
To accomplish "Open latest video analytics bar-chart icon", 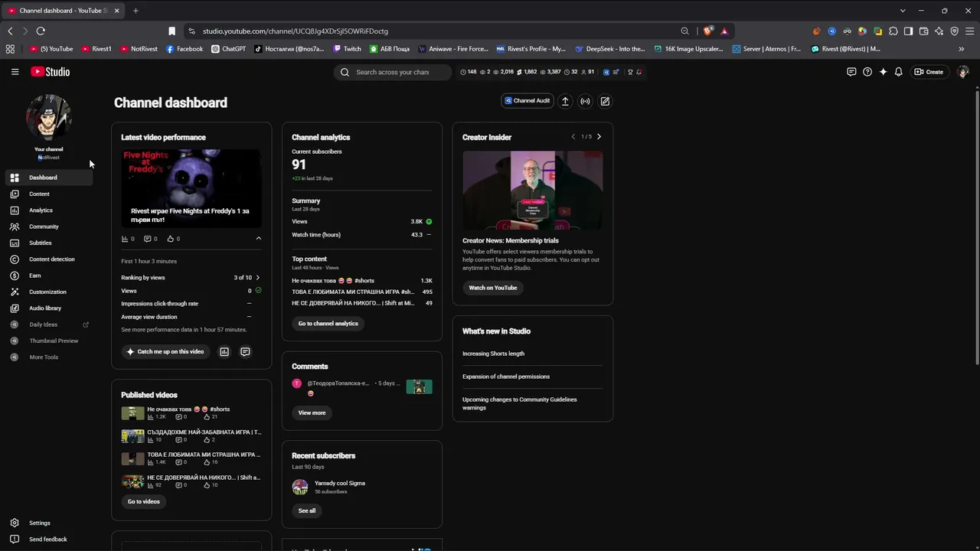I will coord(224,352).
